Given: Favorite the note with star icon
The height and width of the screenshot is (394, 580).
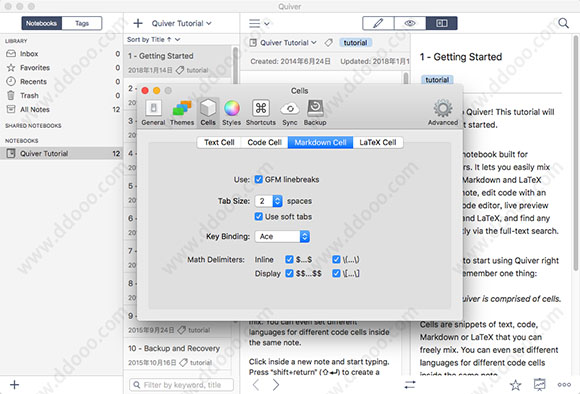Looking at the screenshot, I should (x=515, y=385).
